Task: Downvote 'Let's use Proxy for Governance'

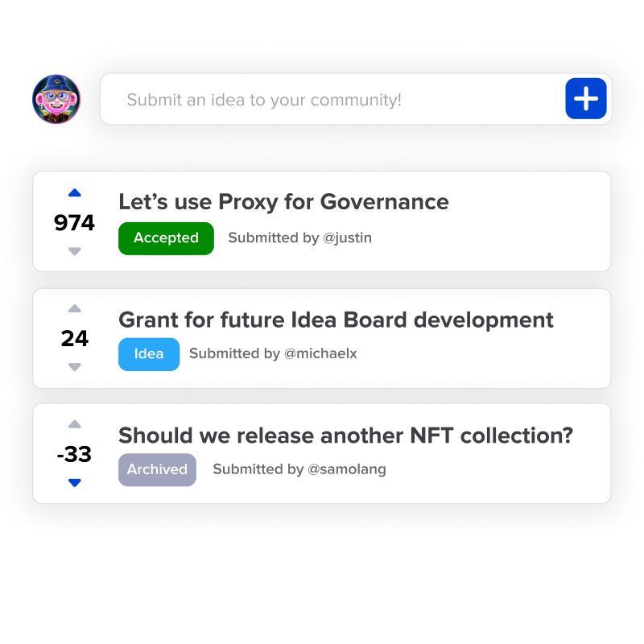Action: point(75,251)
